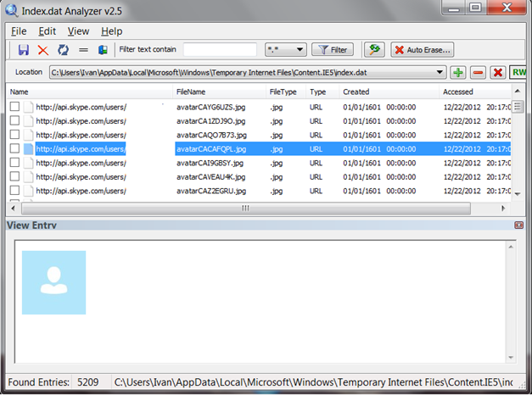Tick the checkbox next to avatarCAQO7B73.jpg

point(14,135)
